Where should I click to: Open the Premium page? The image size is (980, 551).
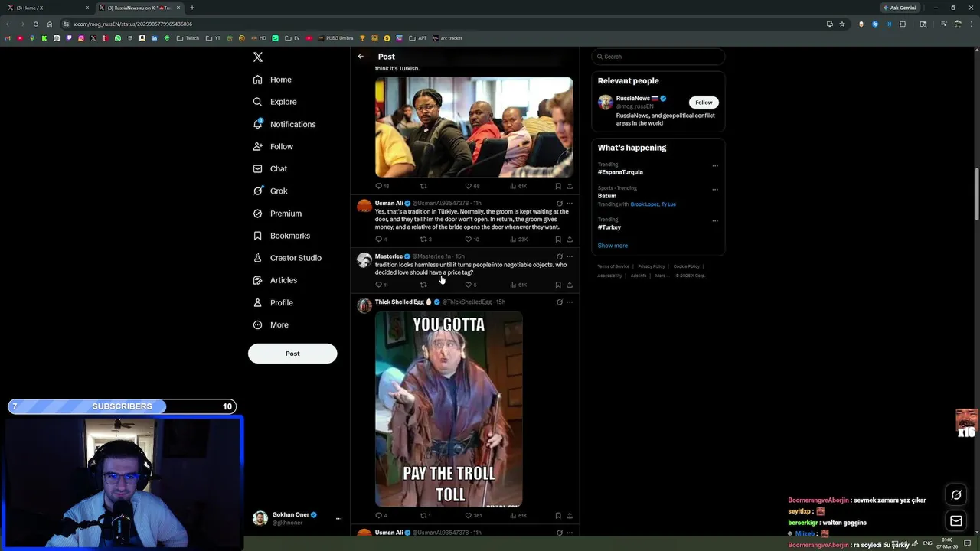(277, 214)
